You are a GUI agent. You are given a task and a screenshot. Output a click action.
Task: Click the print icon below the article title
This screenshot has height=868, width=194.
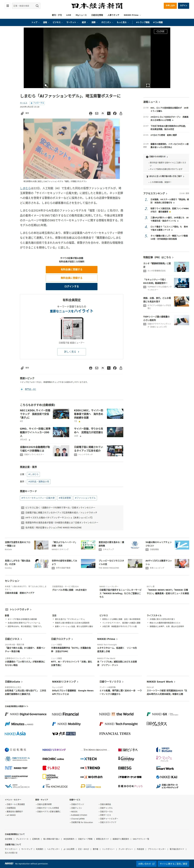point(91,114)
